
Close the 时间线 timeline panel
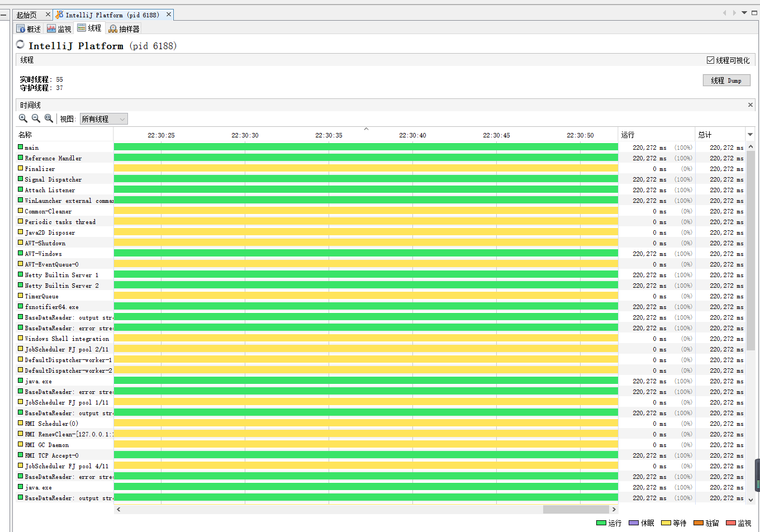[750, 105]
